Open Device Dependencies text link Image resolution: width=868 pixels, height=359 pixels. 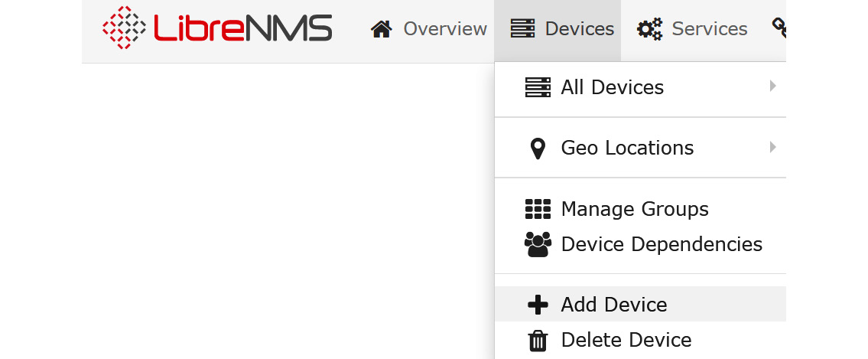[662, 244]
